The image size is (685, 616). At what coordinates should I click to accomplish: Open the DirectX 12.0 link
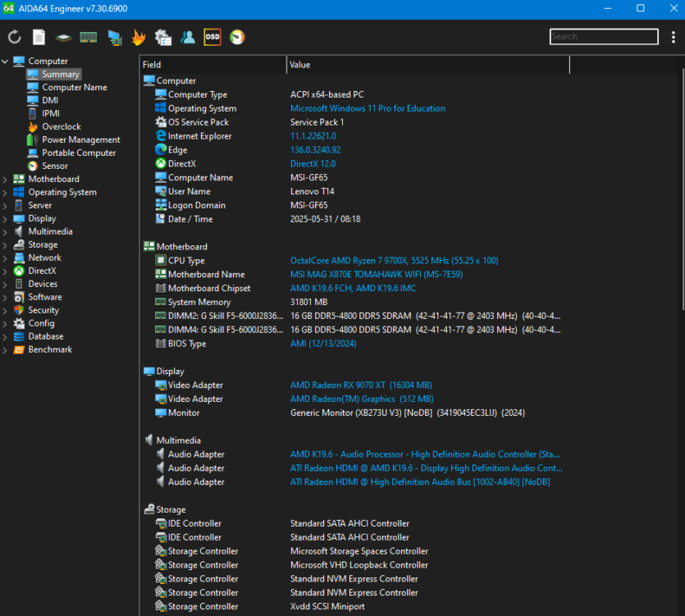pos(313,164)
